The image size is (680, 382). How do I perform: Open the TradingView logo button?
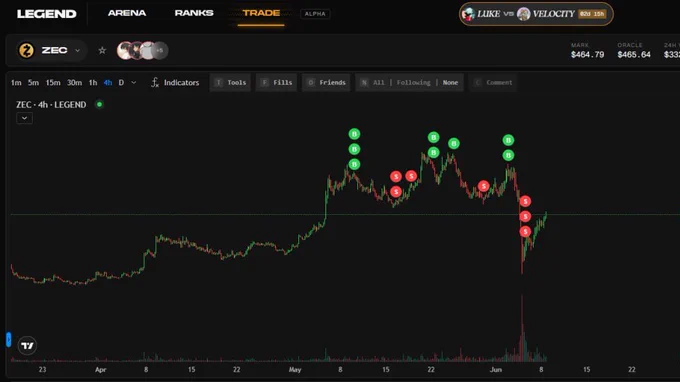tap(27, 346)
